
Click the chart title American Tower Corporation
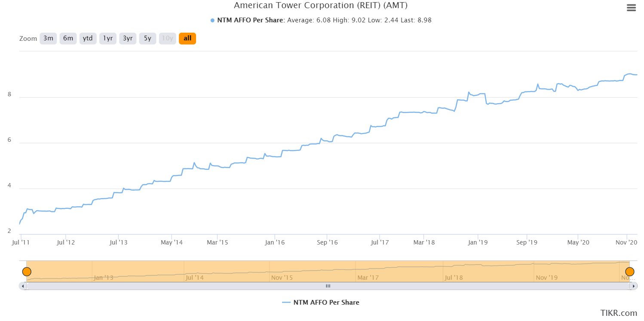320,6
